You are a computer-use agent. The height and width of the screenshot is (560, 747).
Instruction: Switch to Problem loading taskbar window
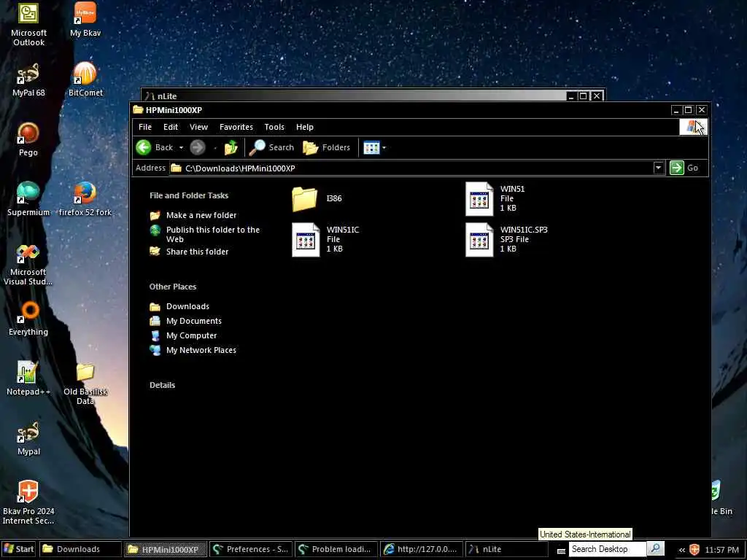tap(336, 549)
